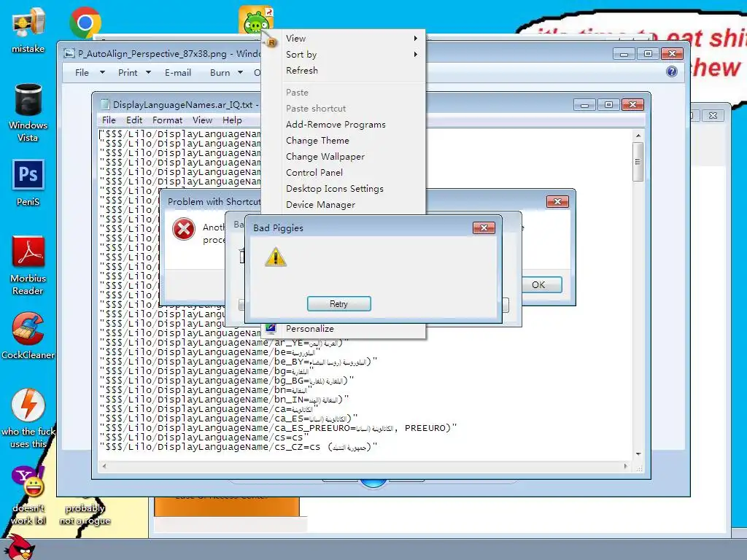Click the line containing bn_IN
The height and width of the screenshot is (560, 747).
click(224, 400)
